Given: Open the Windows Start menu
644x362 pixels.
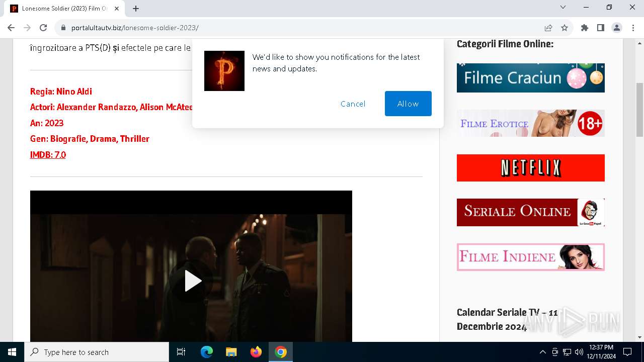Looking at the screenshot, I should (12, 352).
